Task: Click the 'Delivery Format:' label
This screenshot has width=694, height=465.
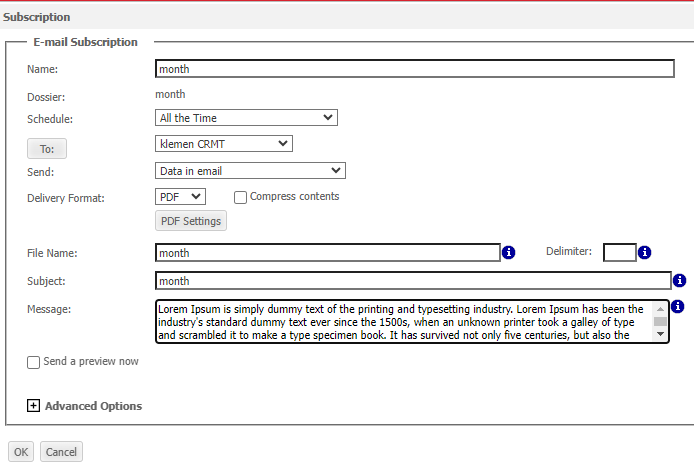Action: pos(66,198)
